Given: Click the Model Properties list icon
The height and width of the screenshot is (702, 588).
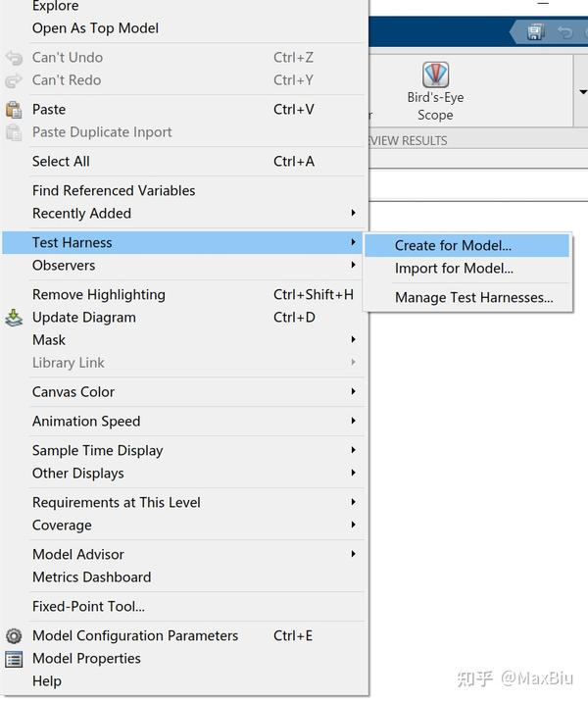Looking at the screenshot, I should pyautogui.click(x=14, y=659).
